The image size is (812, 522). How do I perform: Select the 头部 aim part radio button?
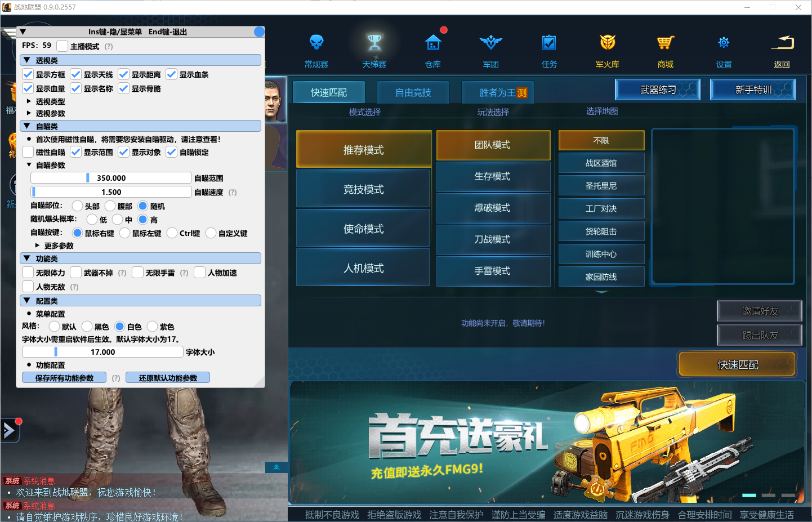click(x=77, y=206)
